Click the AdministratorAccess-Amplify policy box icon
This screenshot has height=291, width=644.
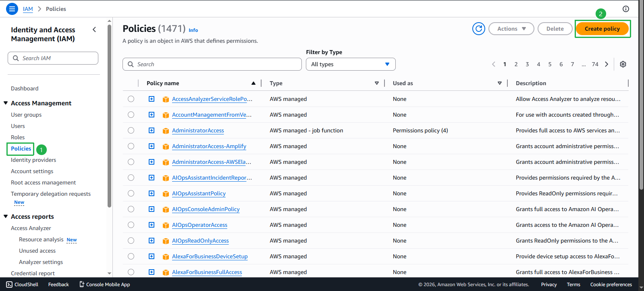click(x=166, y=147)
